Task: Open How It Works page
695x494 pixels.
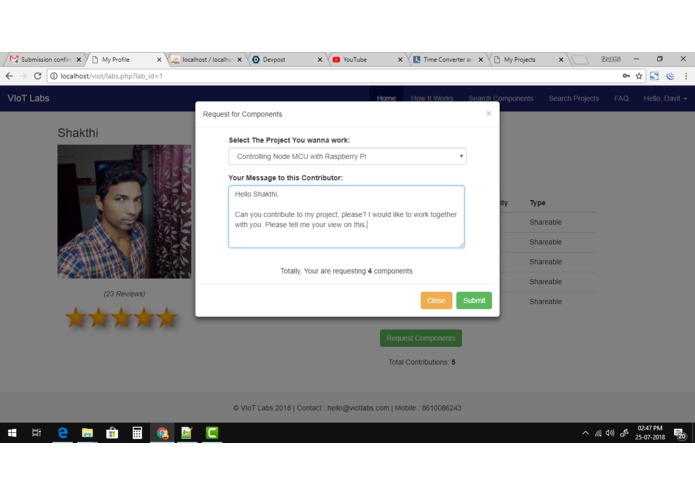Action: (432, 98)
